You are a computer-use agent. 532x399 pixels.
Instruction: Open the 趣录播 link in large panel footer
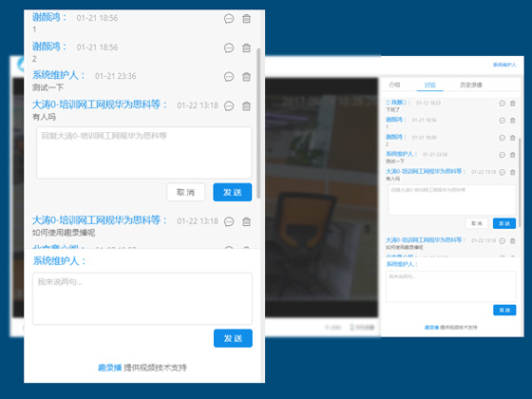click(x=109, y=368)
